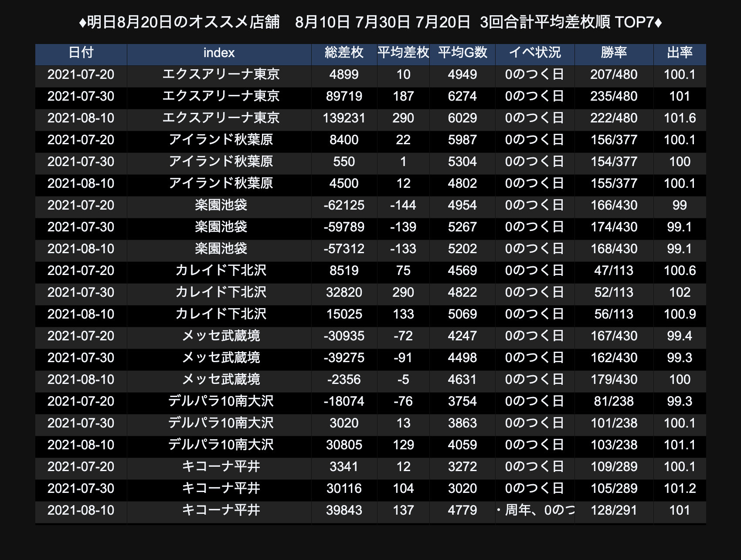The width and height of the screenshot is (741, 560).
Task: Click average value 104
Action: coord(403,489)
